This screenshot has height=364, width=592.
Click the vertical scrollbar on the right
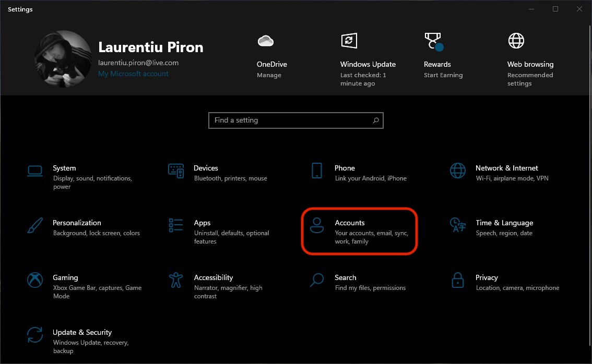click(x=590, y=185)
